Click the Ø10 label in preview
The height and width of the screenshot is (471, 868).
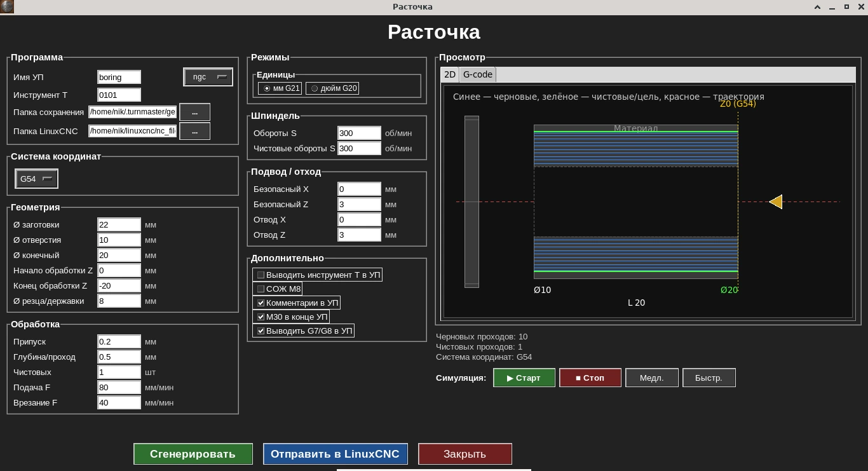(543, 290)
